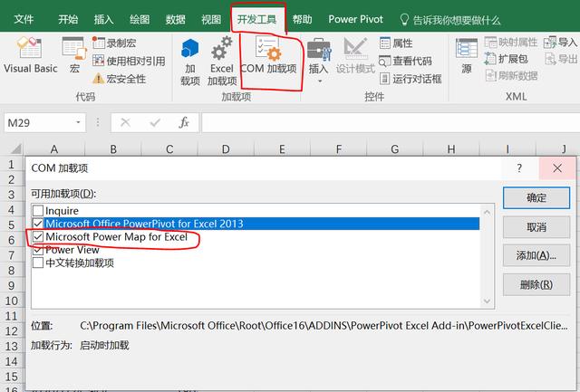Switch to the 开始 tab
Image resolution: width=580 pixels, height=392 pixels.
pos(68,20)
